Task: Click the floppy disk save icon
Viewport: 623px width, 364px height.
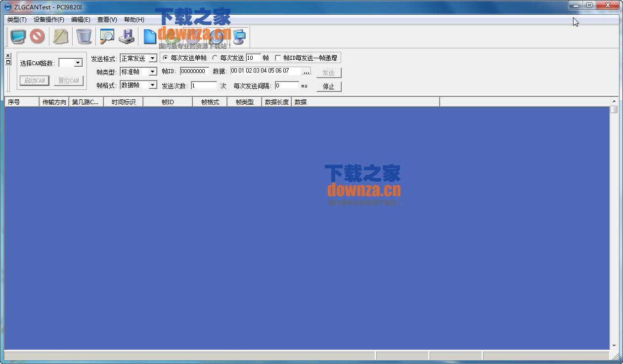Action: (127, 37)
